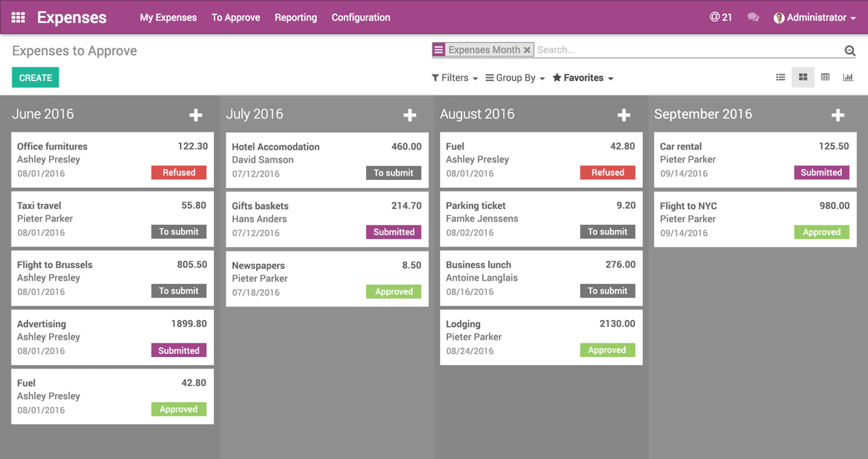This screenshot has width=868, height=459.
Task: Switch to the graph view icon
Action: pos(848,77)
